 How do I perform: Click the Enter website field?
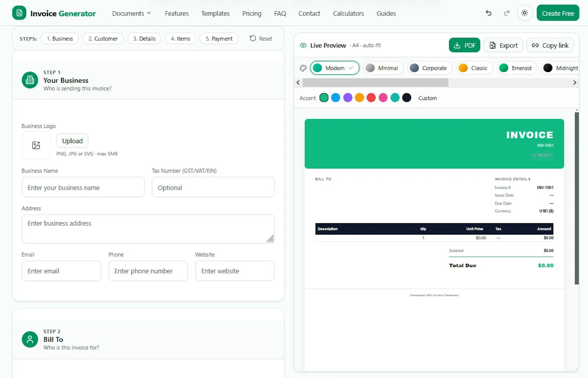(x=235, y=271)
